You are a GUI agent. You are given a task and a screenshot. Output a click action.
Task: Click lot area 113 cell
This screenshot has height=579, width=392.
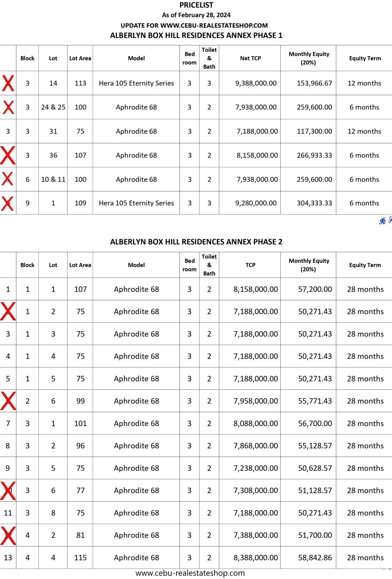80,83
